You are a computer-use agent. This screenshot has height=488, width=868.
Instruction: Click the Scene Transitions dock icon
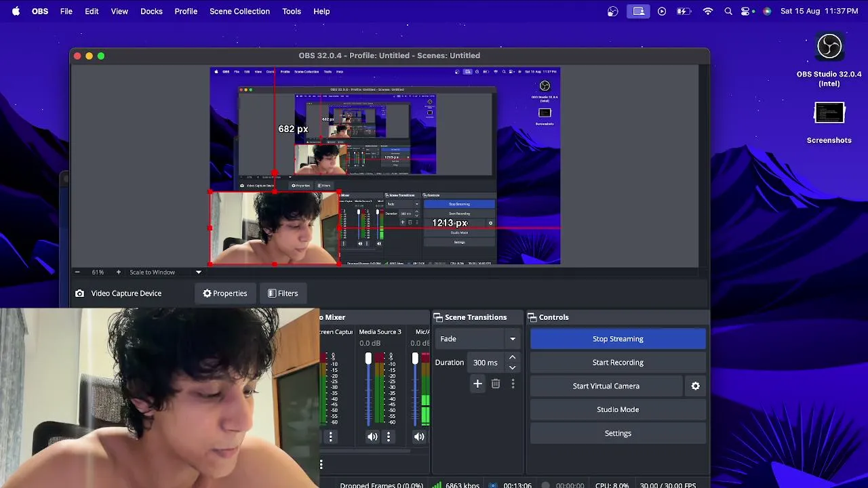438,317
